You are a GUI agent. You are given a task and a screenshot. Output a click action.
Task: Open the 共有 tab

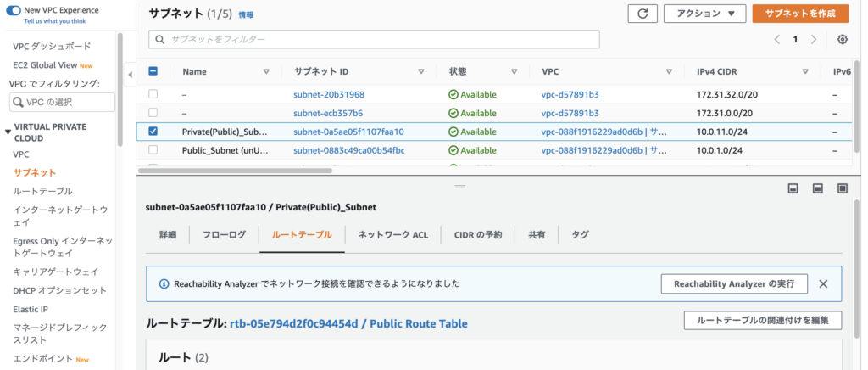coord(537,235)
